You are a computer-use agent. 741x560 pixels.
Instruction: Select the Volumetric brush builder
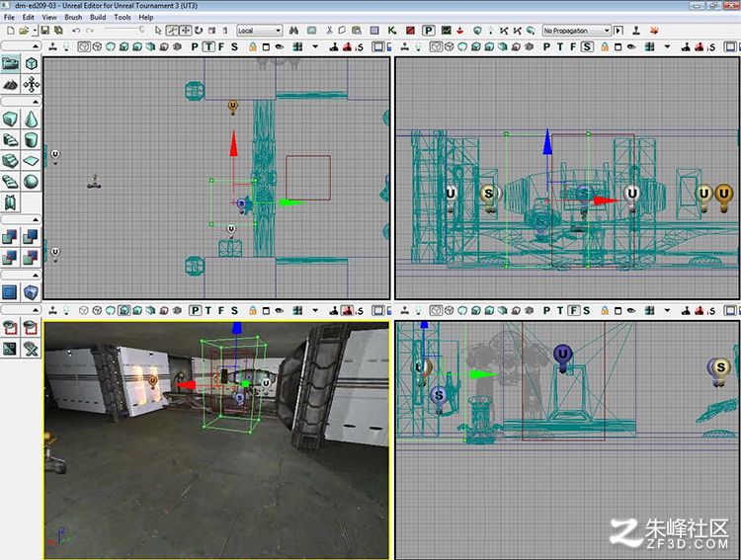coord(11,202)
